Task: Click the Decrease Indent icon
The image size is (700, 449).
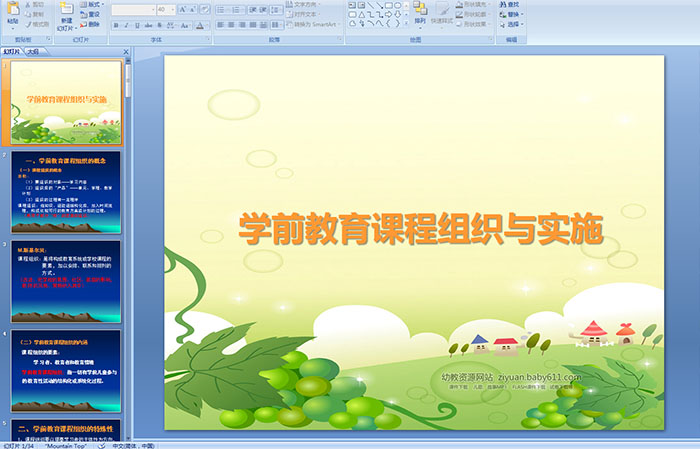Action: (253, 10)
